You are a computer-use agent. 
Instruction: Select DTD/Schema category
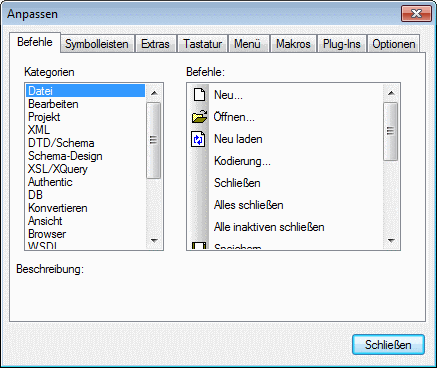click(85, 143)
